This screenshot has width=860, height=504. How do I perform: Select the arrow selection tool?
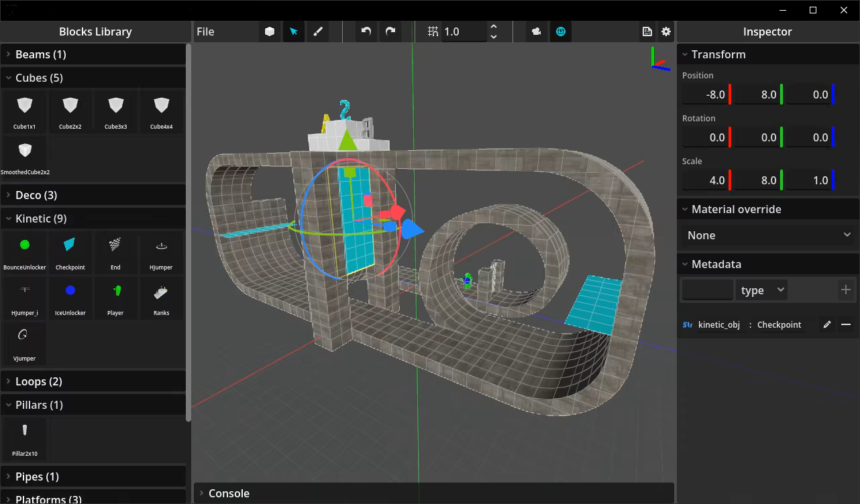(293, 31)
